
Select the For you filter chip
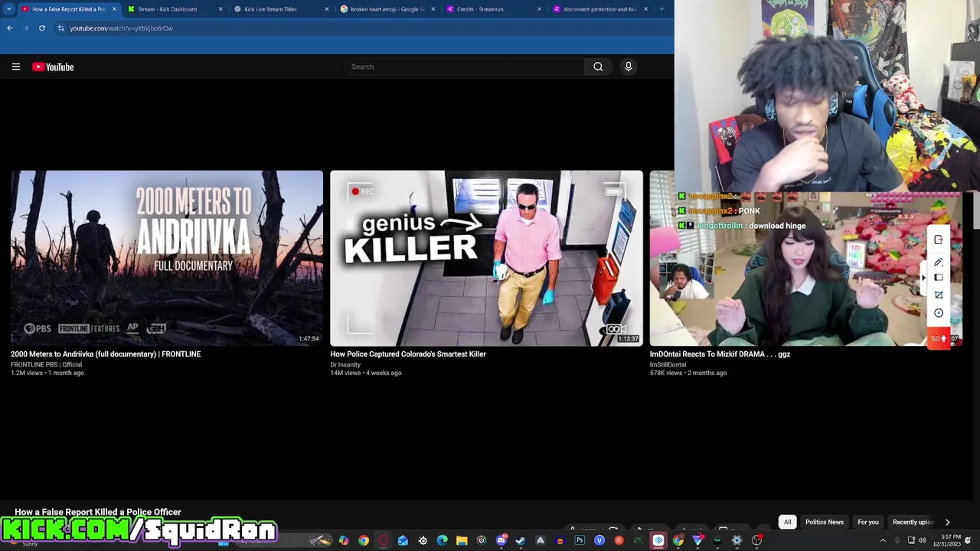pos(868,522)
